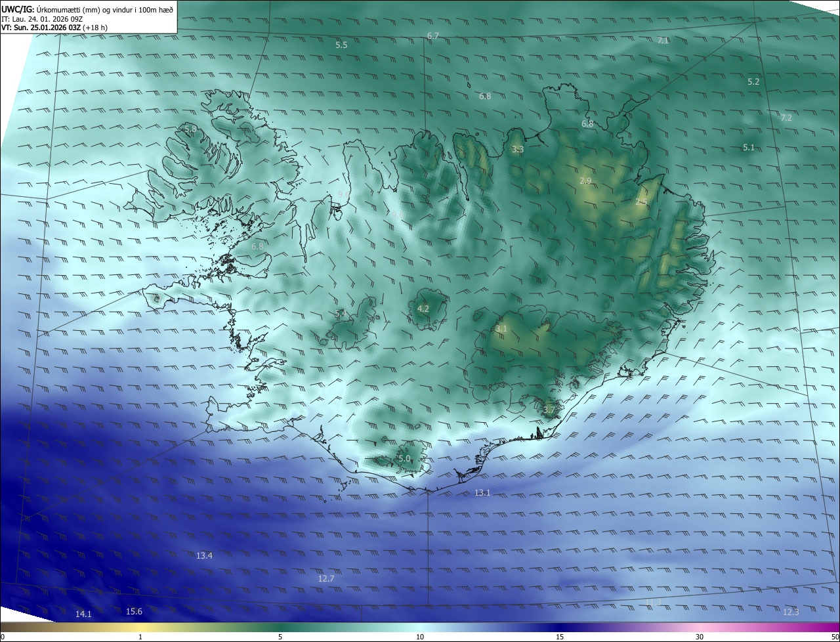840x642 pixels.
Task: Click the 12.7 value label
Action: 326,578
